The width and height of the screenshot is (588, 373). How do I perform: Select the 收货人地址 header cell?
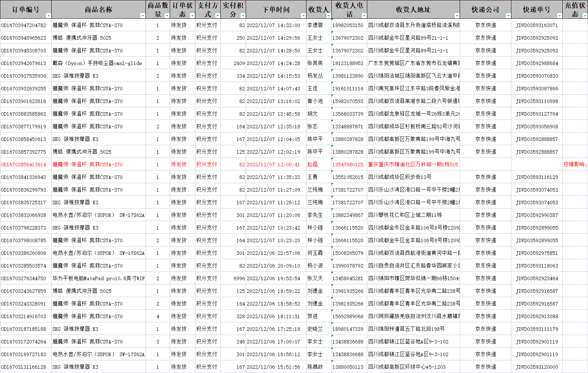[x=413, y=9]
